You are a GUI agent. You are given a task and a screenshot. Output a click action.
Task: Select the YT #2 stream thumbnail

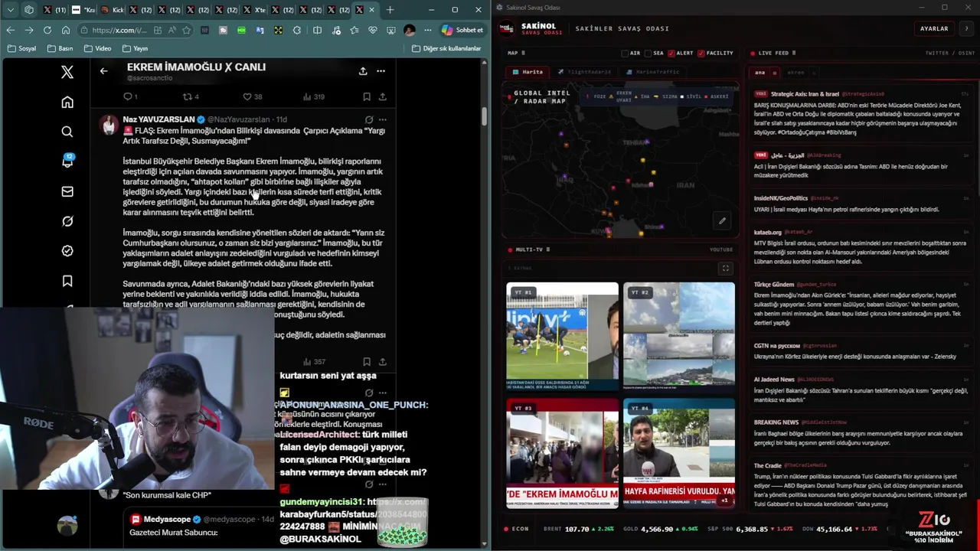(679, 336)
